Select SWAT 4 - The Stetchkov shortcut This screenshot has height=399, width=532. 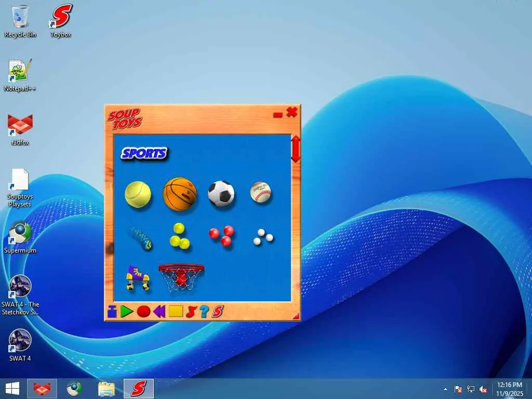20,295
